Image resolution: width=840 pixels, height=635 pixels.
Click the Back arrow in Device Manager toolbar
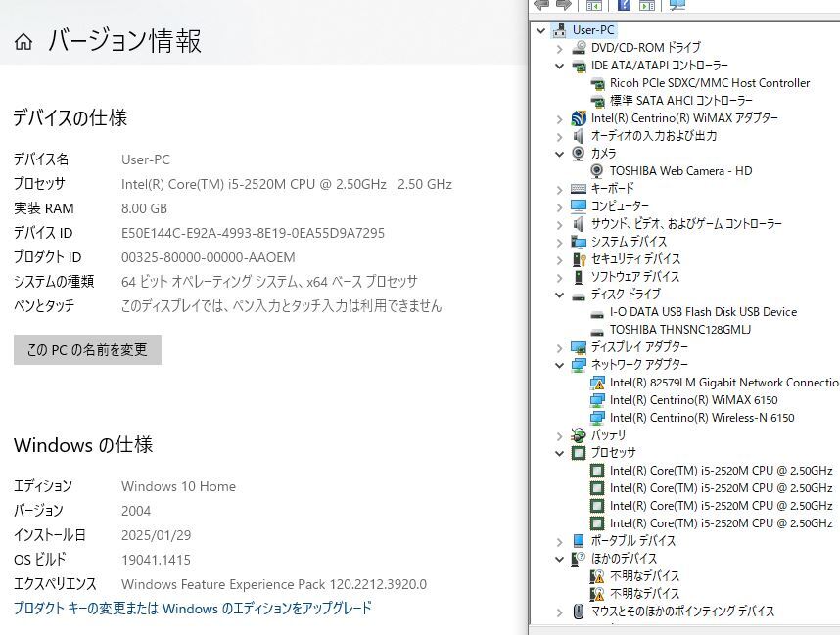[x=541, y=5]
